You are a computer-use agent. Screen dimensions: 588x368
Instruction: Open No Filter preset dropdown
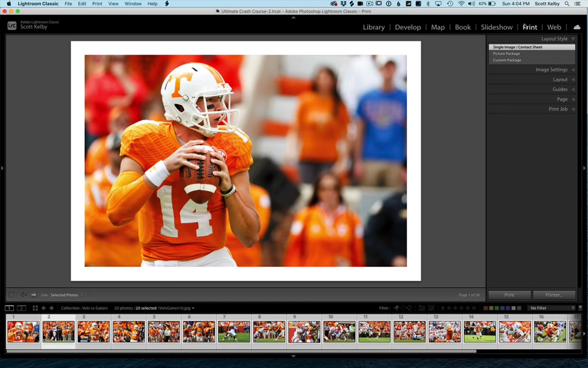[x=552, y=308]
